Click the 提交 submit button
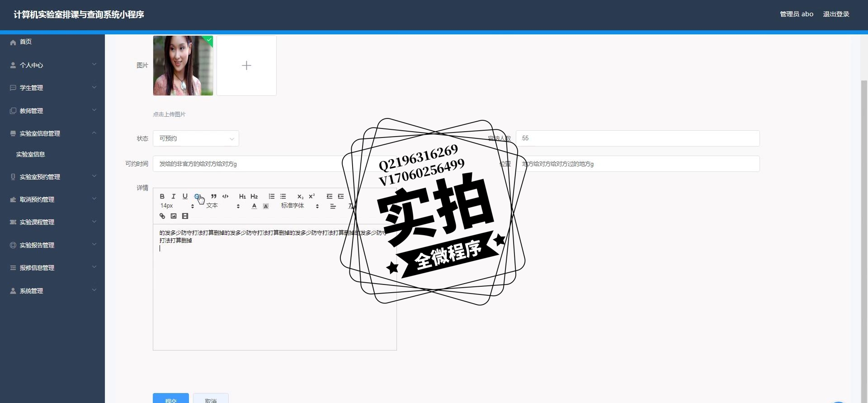Screen dimensions: 868x403 (171, 398)
